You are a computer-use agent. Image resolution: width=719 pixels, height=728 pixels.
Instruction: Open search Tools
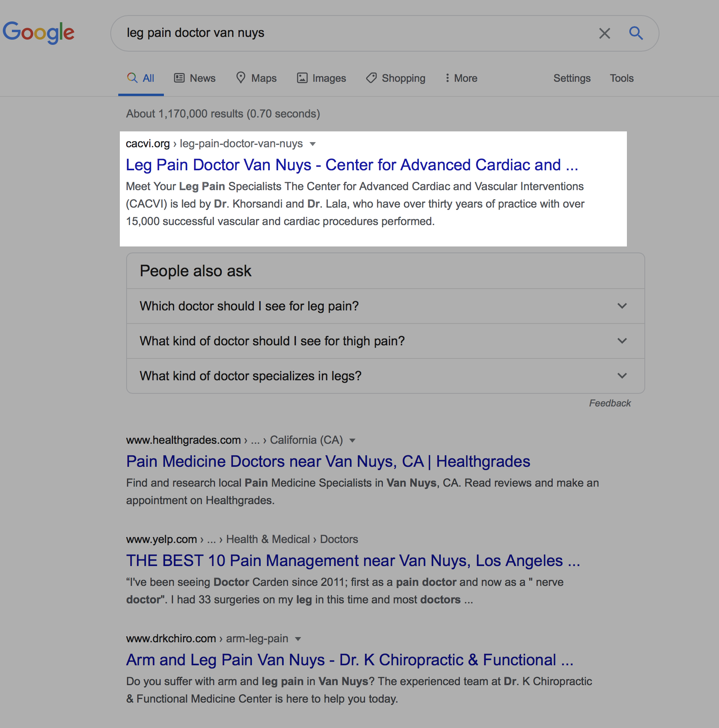621,78
